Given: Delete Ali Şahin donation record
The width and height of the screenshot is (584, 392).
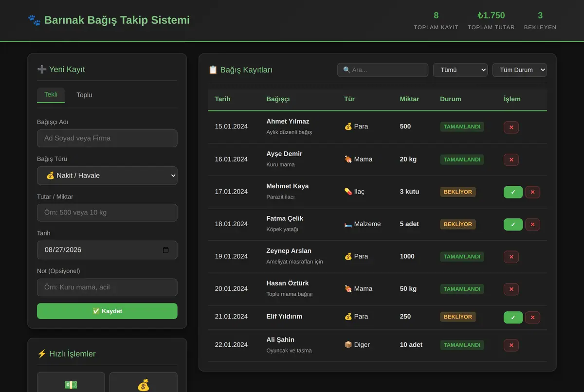Looking at the screenshot, I should [511, 345].
